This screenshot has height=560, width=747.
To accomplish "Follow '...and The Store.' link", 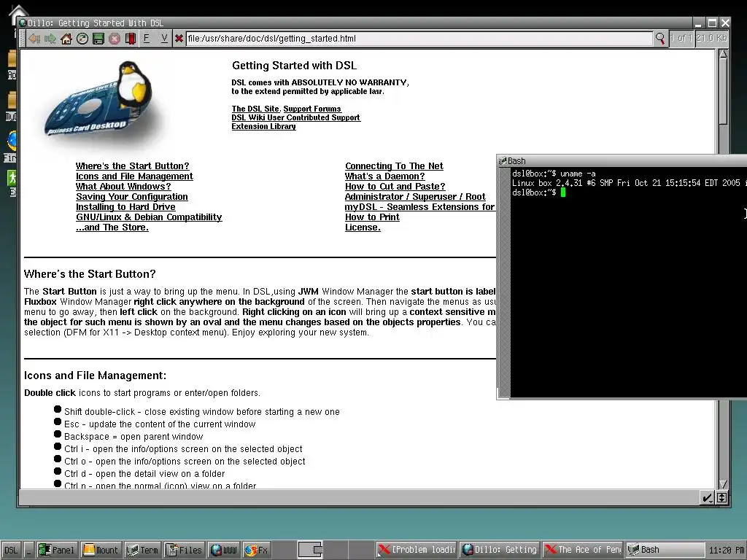I will tap(112, 227).
